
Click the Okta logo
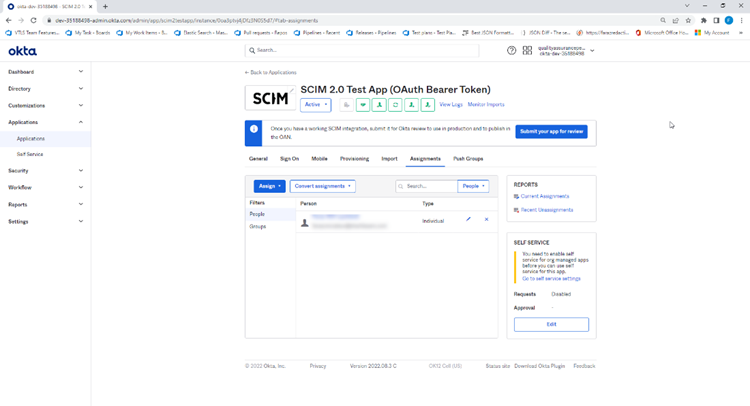coord(22,51)
